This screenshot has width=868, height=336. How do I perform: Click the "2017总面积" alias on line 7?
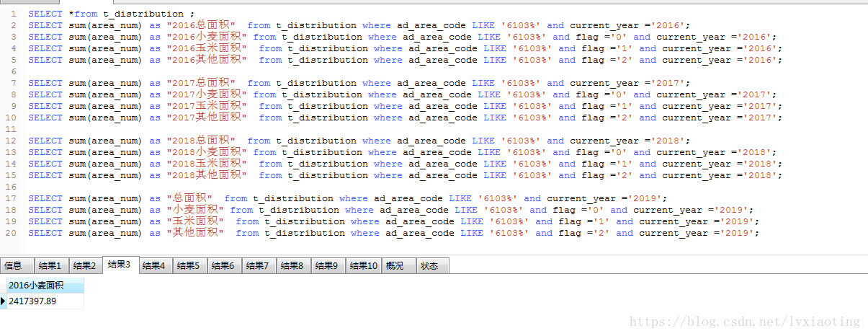click(x=201, y=83)
